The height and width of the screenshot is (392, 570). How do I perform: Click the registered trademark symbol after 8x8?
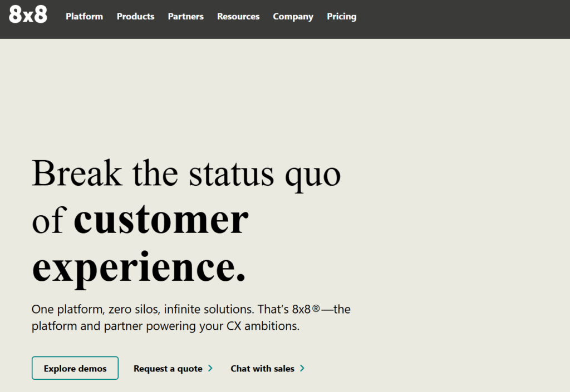[x=316, y=309]
